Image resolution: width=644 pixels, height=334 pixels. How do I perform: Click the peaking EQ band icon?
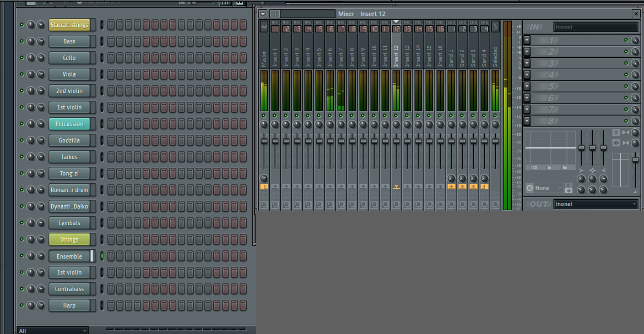[592, 170]
